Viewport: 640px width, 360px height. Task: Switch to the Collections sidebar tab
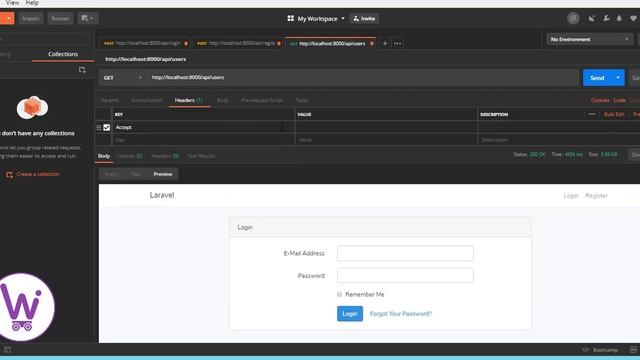coord(63,54)
